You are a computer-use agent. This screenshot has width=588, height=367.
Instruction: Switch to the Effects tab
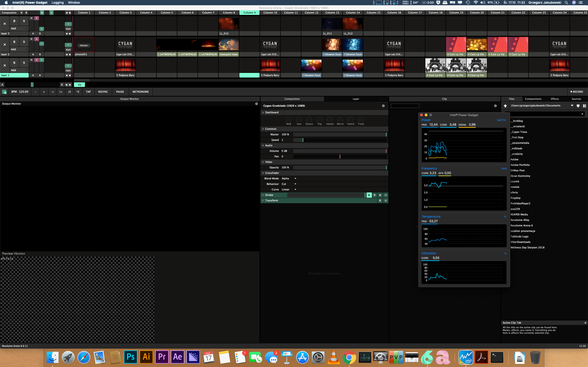[x=554, y=99]
